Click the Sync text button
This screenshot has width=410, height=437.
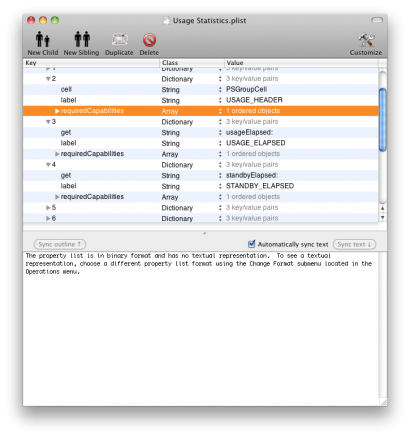(354, 244)
